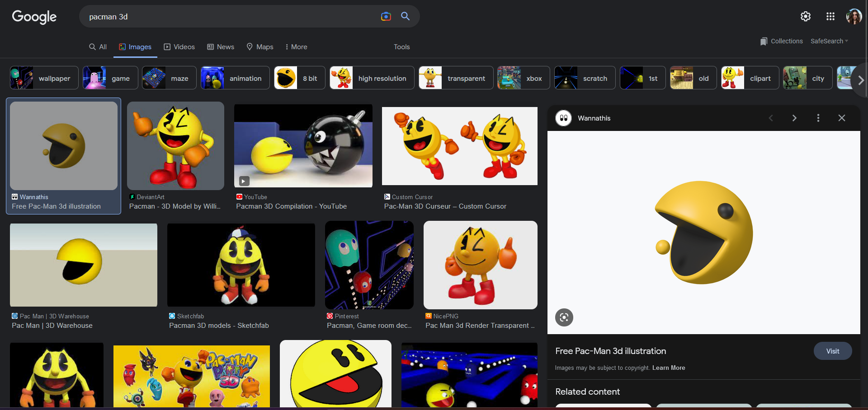
Task: Click the 'Related content' heading
Action: coord(588,391)
